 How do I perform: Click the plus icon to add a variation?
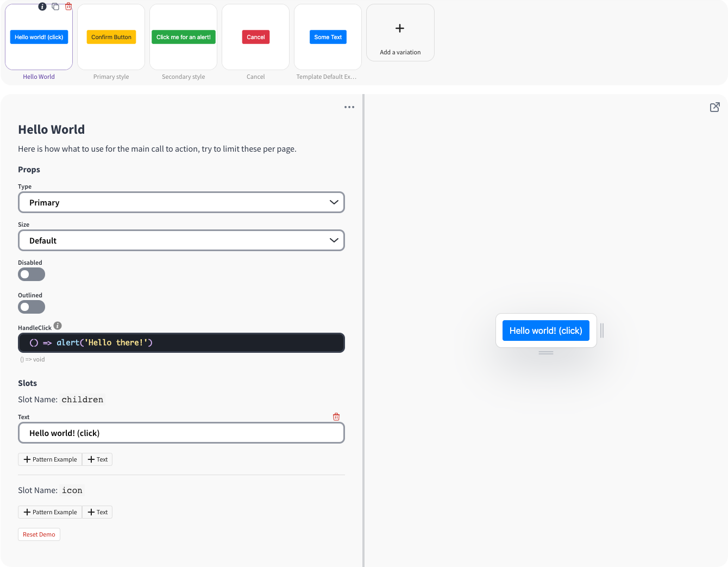tap(400, 28)
